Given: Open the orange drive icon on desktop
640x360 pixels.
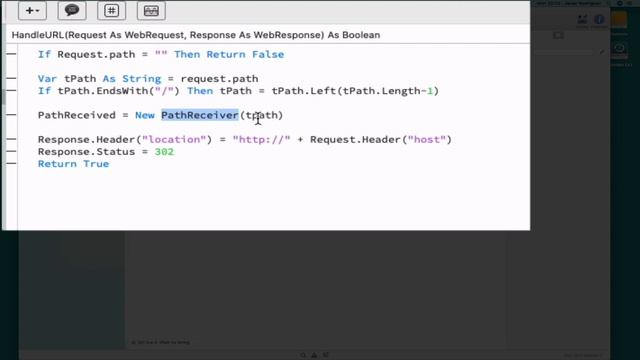Looking at the screenshot, I should coord(619,20).
